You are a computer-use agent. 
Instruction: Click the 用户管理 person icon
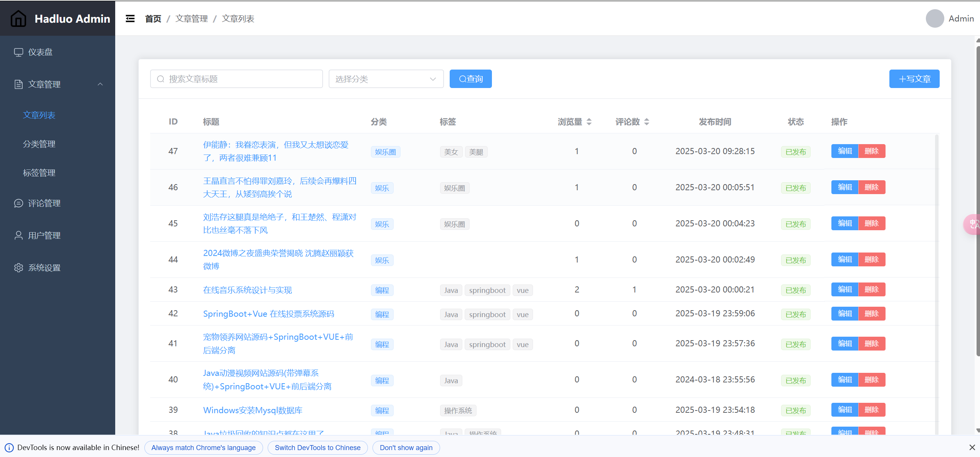click(18, 236)
